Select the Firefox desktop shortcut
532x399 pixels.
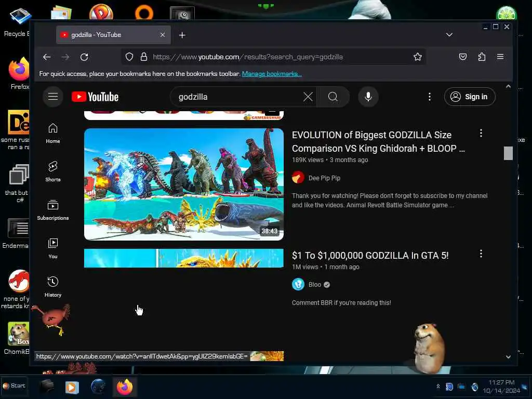[19, 74]
